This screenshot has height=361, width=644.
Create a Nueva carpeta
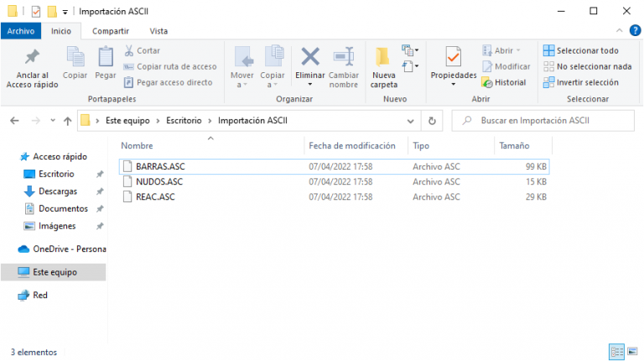[x=383, y=67]
